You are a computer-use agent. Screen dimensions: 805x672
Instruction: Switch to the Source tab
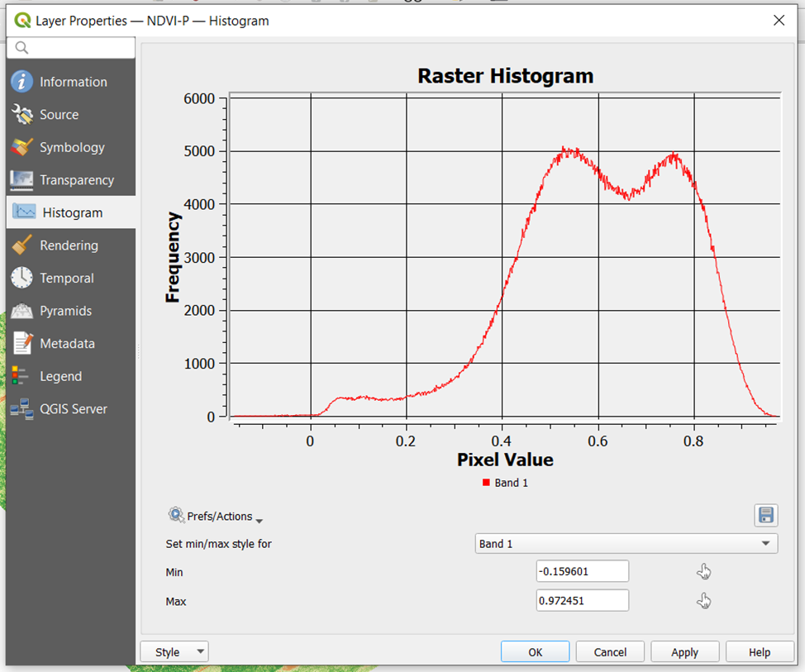pos(71,115)
